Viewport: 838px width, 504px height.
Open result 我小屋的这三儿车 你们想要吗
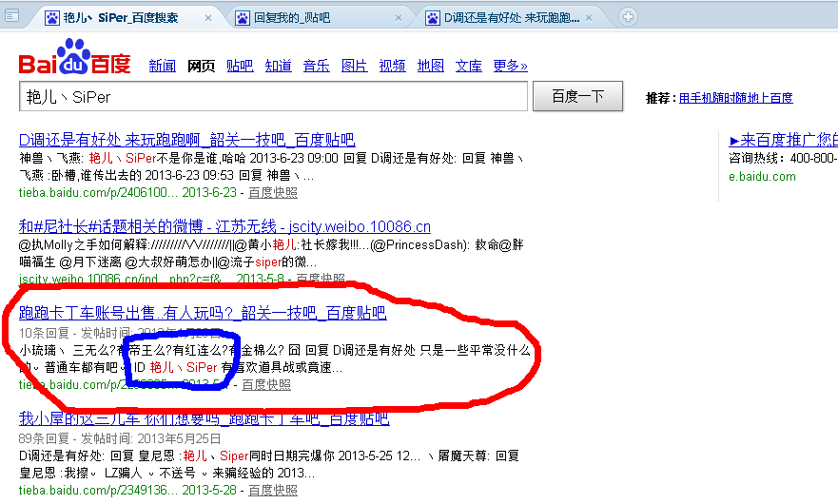[205, 418]
